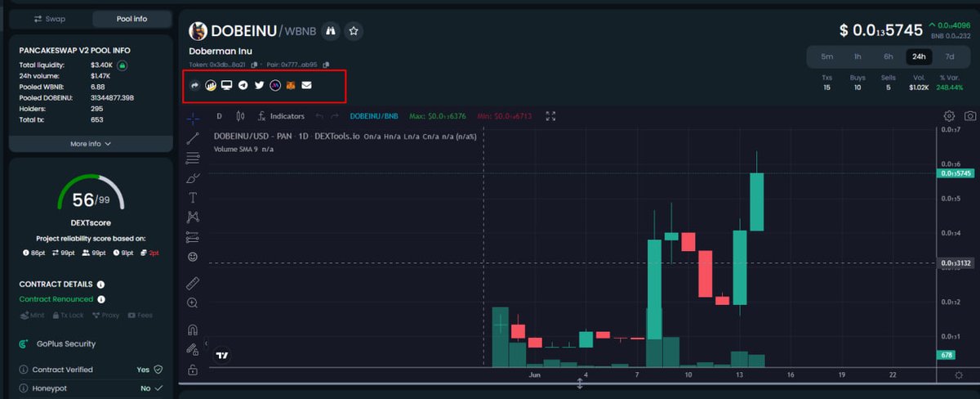This screenshot has width=980, height=399.
Task: Select the trend line drawing tool
Action: (x=193, y=137)
